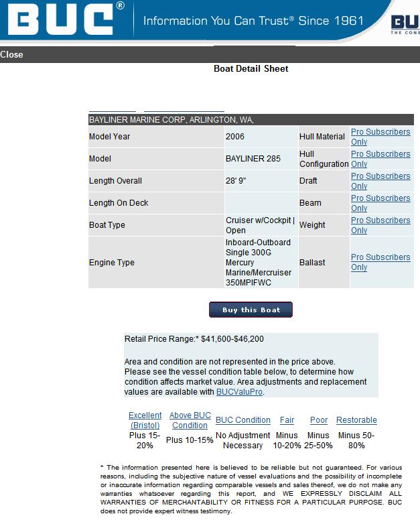420x526 pixels.
Task: Click the Weight label
Action: 312,225
